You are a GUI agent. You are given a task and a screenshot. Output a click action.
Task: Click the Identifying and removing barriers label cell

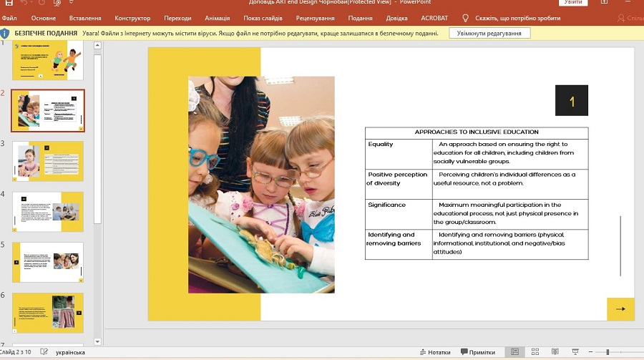click(399, 244)
